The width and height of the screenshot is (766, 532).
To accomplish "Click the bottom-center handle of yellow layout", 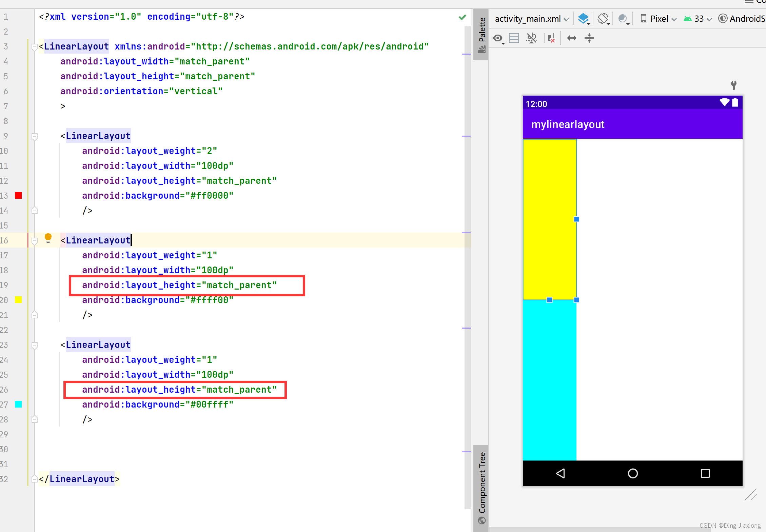I will pos(550,300).
